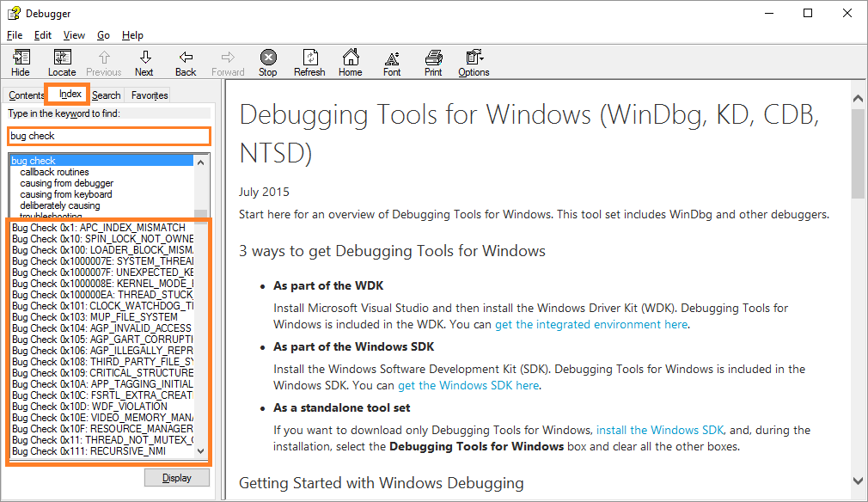The width and height of the screenshot is (868, 502).
Task: Select Bug Check 0x105: AGP_GART_CORRUPTION
Action: pos(102,340)
